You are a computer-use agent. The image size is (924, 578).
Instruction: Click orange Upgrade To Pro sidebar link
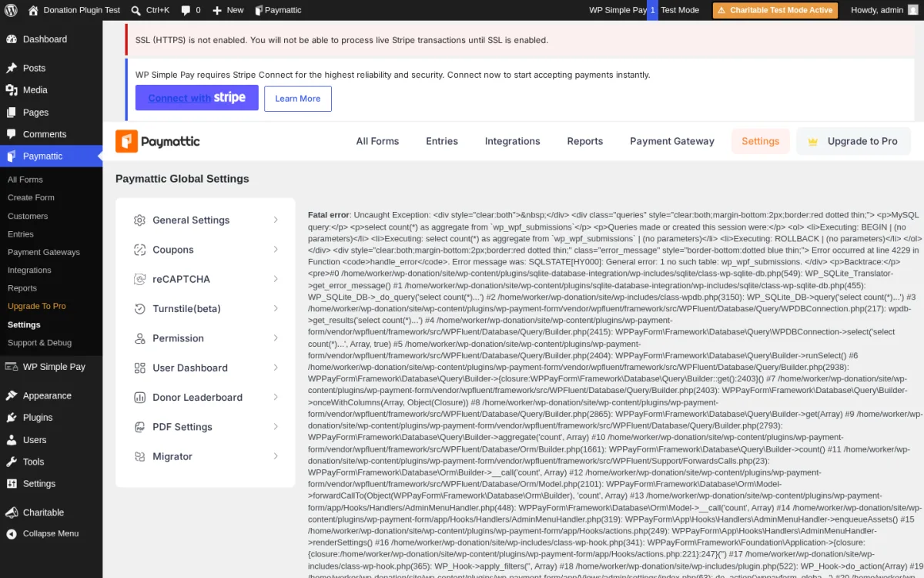[x=37, y=306]
